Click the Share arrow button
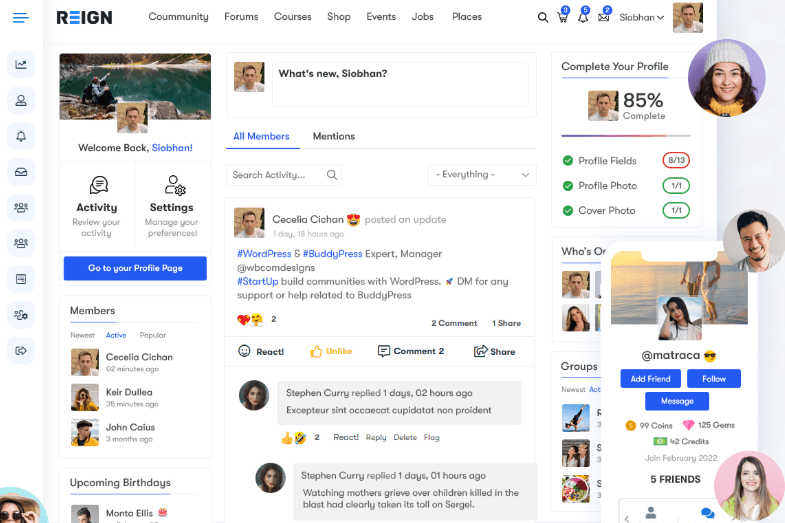785x523 pixels. 494,351
